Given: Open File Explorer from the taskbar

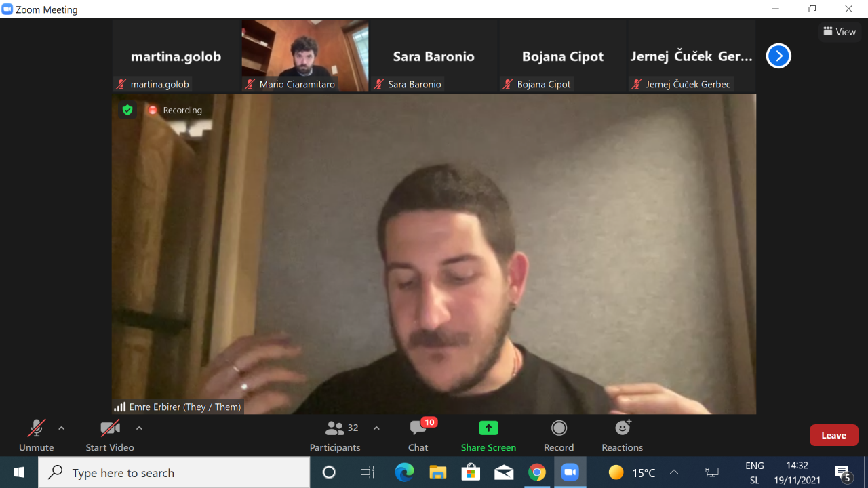Looking at the screenshot, I should click(x=437, y=472).
